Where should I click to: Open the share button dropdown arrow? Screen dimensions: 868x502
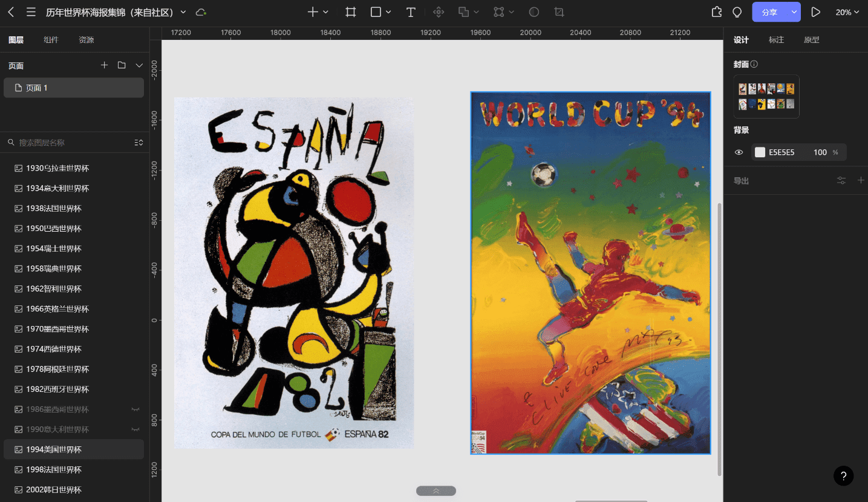[x=794, y=12]
